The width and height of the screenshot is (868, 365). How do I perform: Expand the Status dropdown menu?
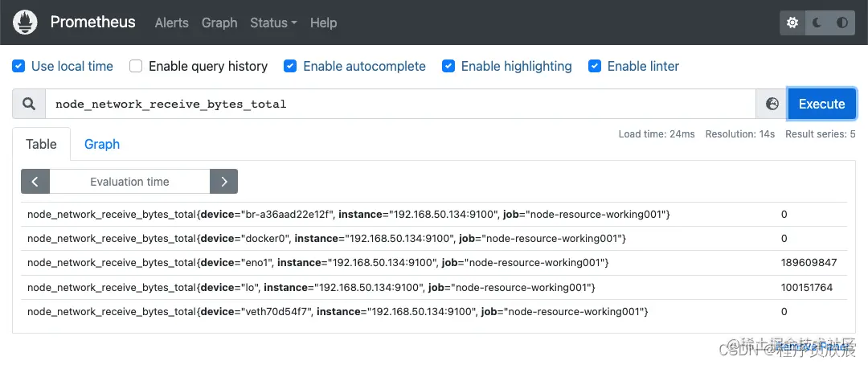tap(273, 23)
